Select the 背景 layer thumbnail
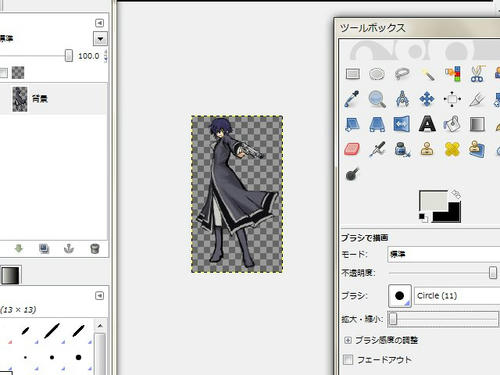Screen dimensions: 500x375 click(20, 99)
